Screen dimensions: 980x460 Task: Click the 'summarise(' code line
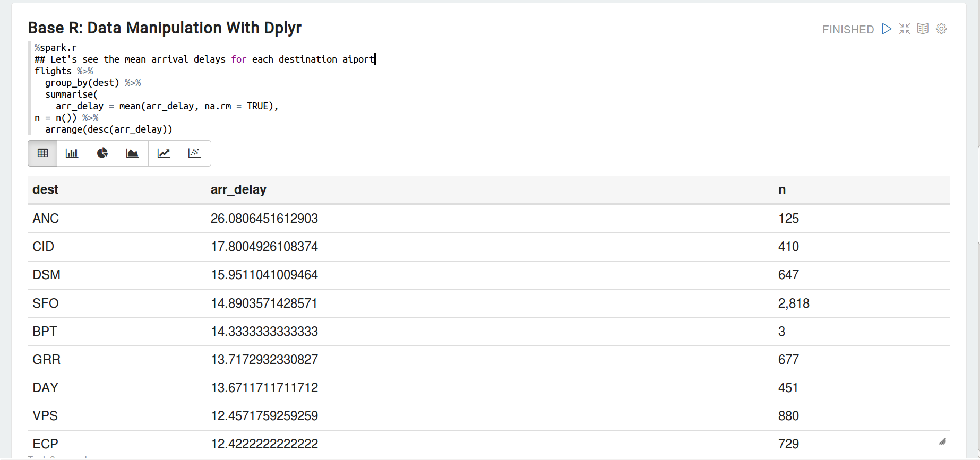click(x=72, y=94)
